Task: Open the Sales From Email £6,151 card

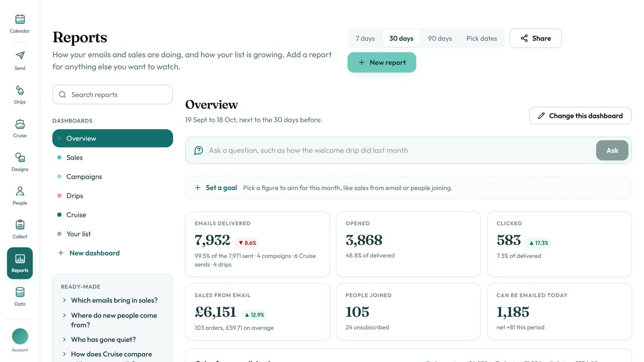Action: point(257,312)
